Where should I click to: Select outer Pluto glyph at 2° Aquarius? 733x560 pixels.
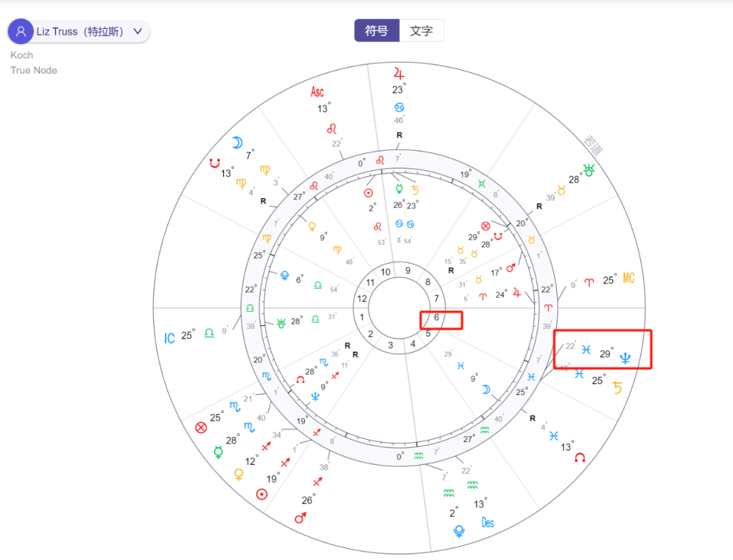tap(459, 531)
